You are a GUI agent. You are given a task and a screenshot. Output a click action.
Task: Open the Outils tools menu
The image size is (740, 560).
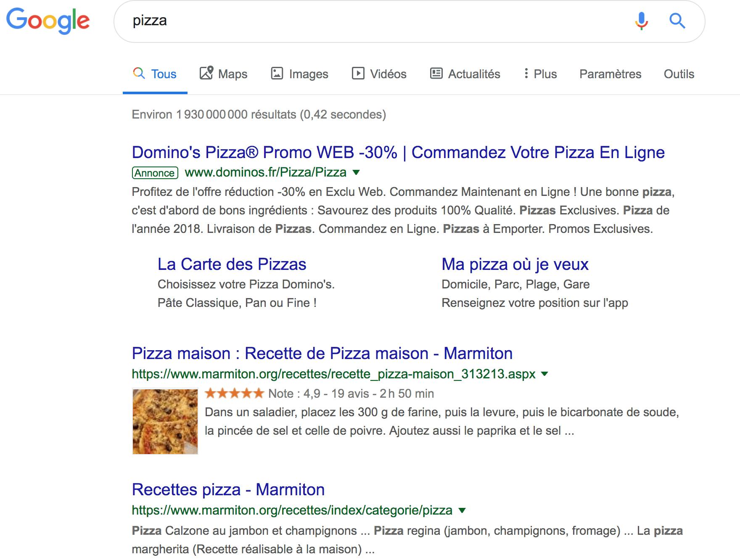tap(679, 74)
